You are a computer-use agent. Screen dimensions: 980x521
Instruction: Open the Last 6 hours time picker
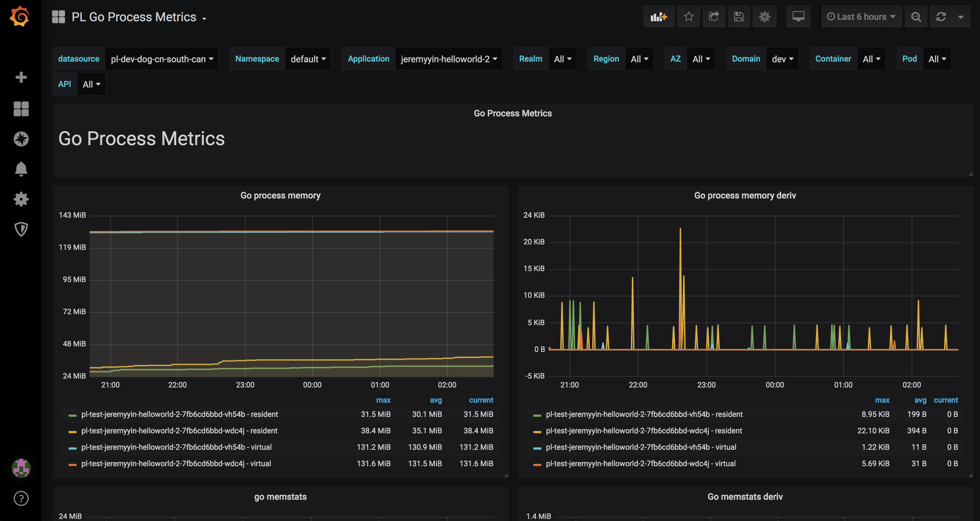pyautogui.click(x=861, y=17)
